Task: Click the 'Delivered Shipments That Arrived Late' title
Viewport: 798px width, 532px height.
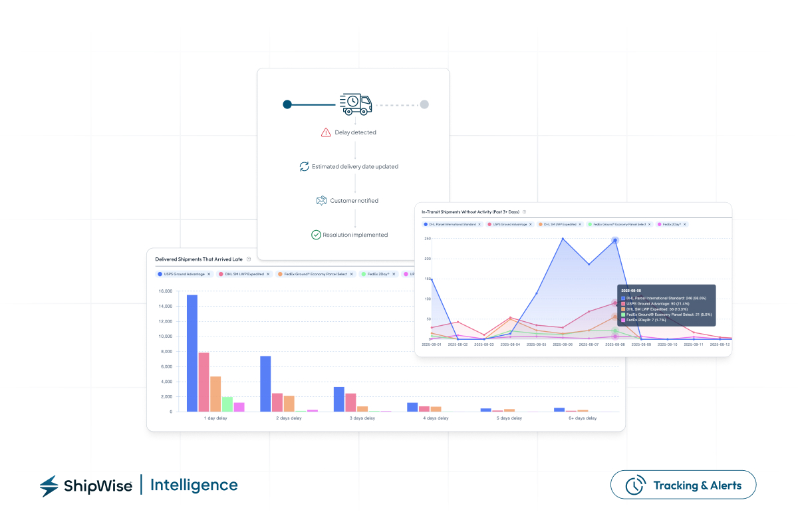Action: (x=199, y=259)
